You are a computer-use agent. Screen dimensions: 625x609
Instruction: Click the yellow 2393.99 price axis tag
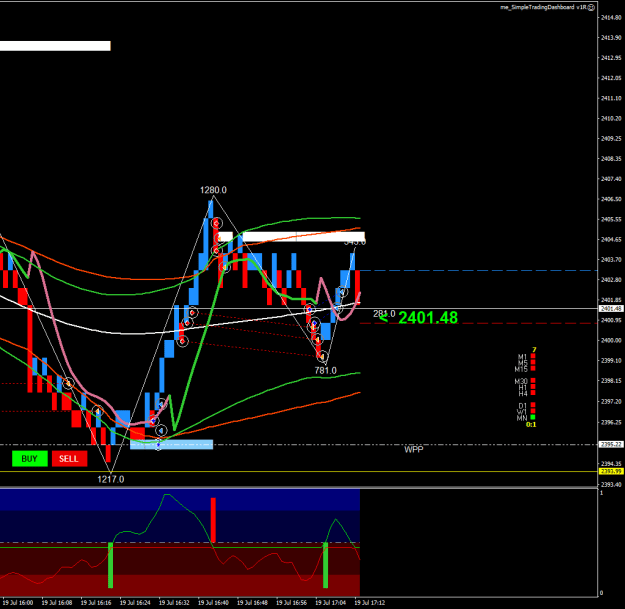(611, 471)
